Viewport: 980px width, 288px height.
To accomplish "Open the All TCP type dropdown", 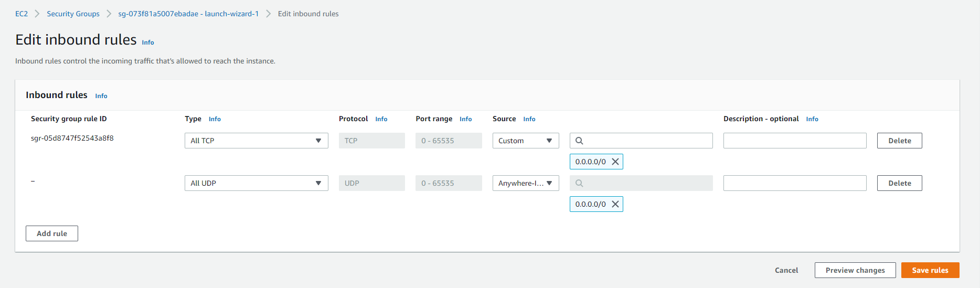I will tap(256, 141).
